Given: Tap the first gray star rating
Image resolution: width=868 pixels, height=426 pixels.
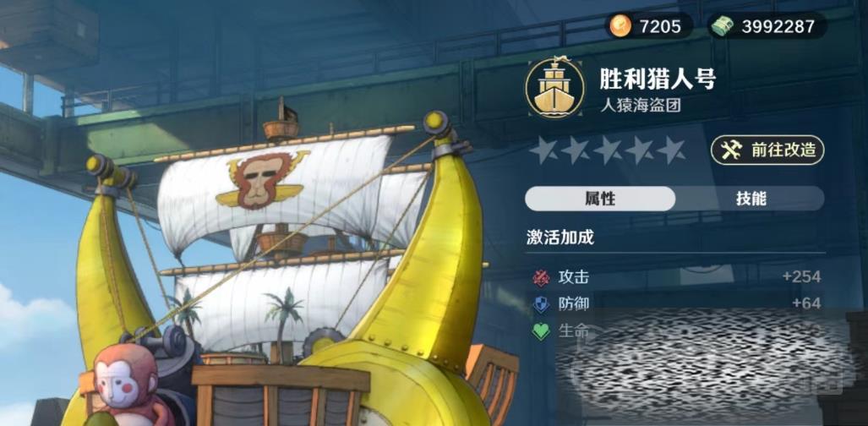Looking at the screenshot, I should coord(543,150).
